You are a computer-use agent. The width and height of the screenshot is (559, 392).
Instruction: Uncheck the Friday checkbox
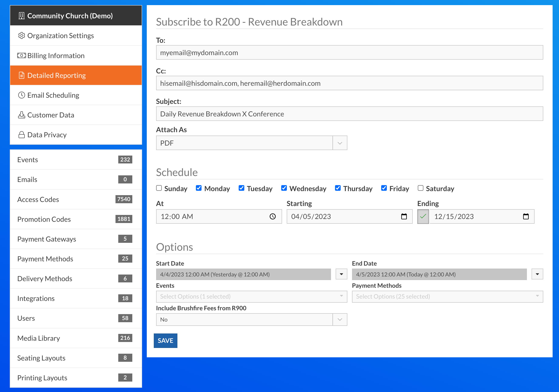pos(384,188)
